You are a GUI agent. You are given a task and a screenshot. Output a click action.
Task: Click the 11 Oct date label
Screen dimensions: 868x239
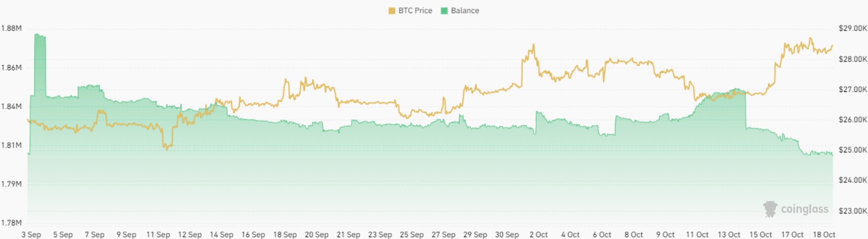coord(697,234)
